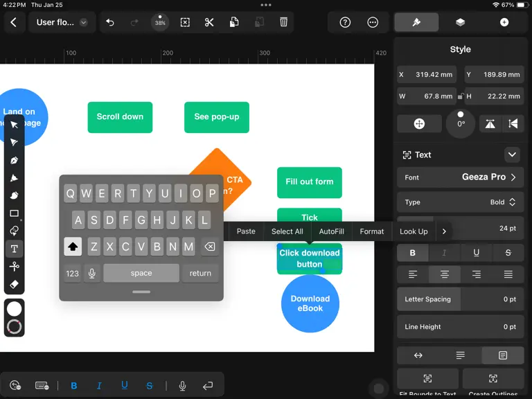Open the Bold type dropdown
Screen dimensions: 532x399
[461, 202]
